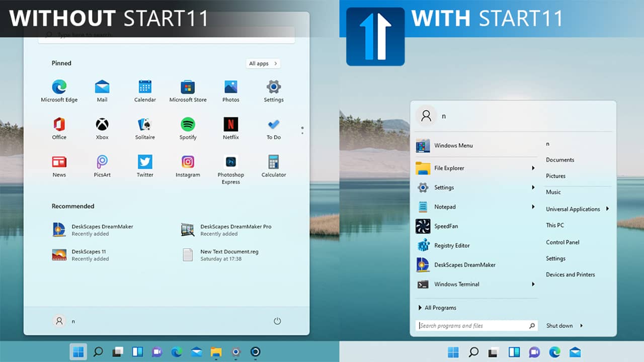
Task: Expand File Explorer submenu arrow
Action: point(533,168)
